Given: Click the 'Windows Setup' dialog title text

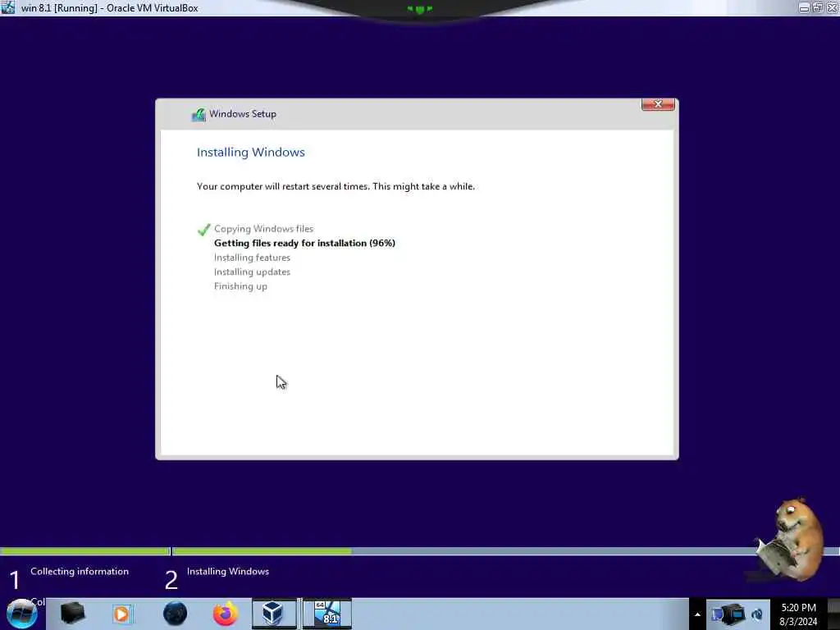Looking at the screenshot, I should click(x=243, y=113).
